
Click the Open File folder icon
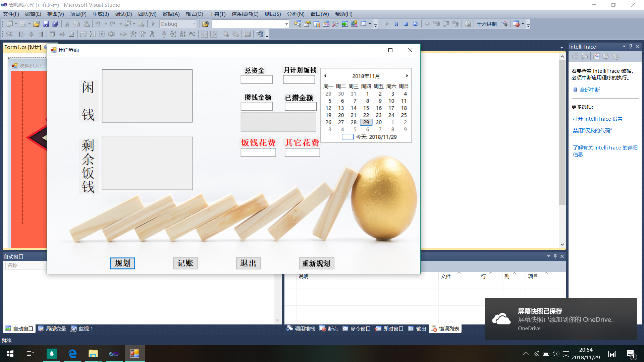pos(37,24)
